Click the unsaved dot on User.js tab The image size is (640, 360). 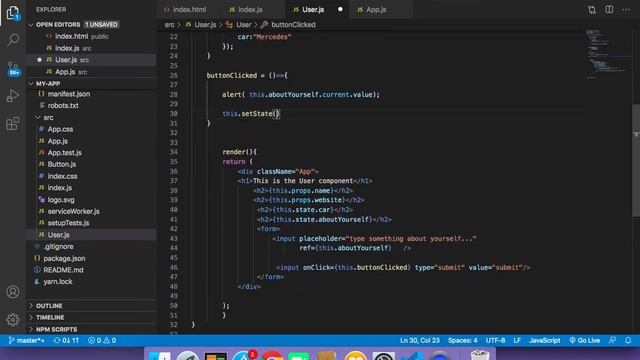tap(340, 9)
